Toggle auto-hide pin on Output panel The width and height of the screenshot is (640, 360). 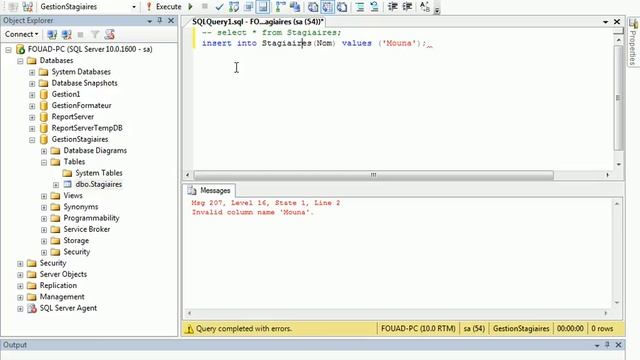(x=607, y=345)
